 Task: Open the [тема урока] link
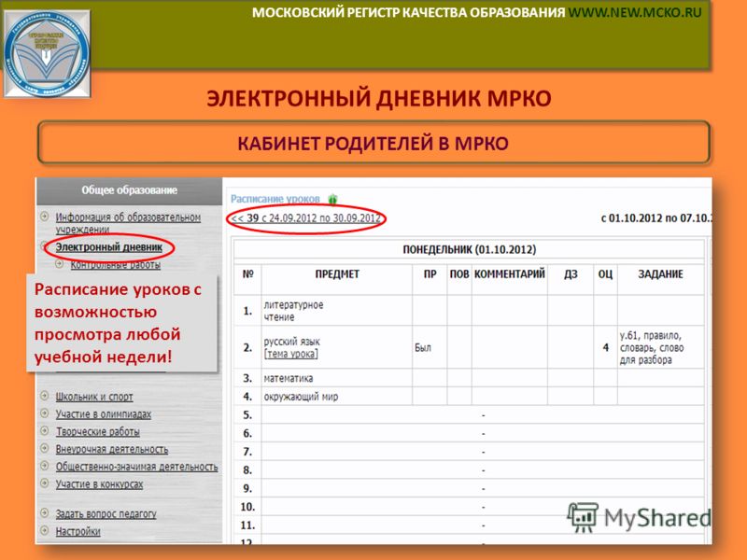tap(290, 354)
